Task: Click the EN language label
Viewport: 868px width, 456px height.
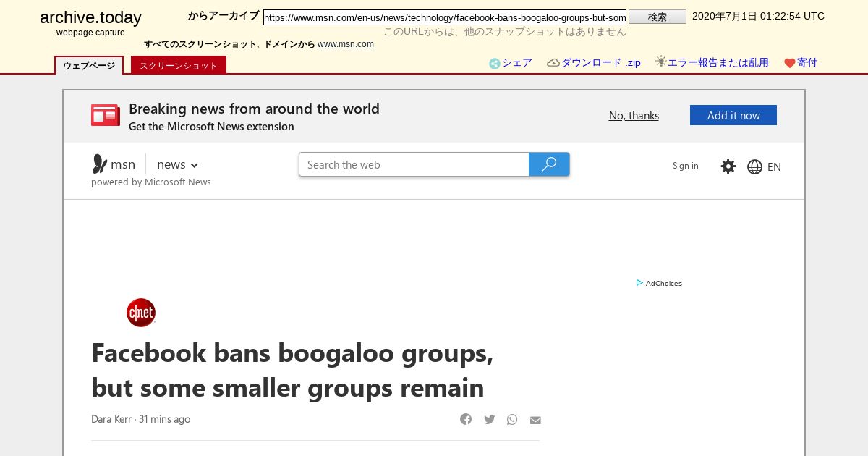Action: click(774, 167)
